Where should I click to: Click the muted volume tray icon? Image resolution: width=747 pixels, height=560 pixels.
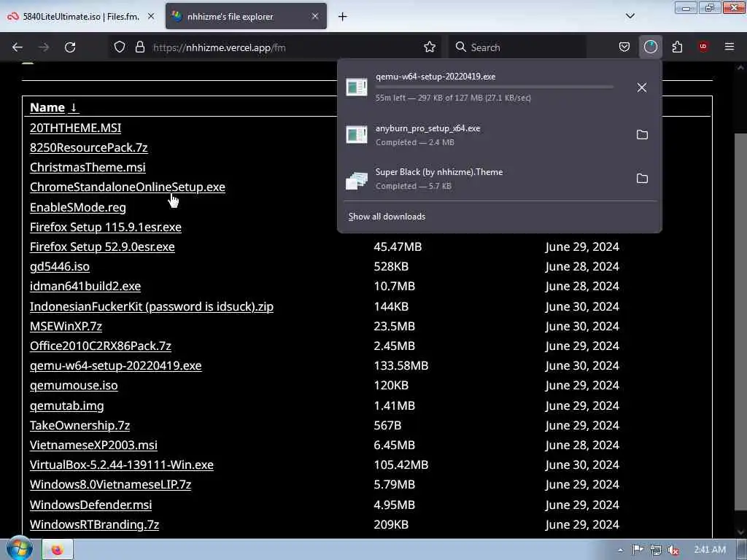tap(673, 550)
